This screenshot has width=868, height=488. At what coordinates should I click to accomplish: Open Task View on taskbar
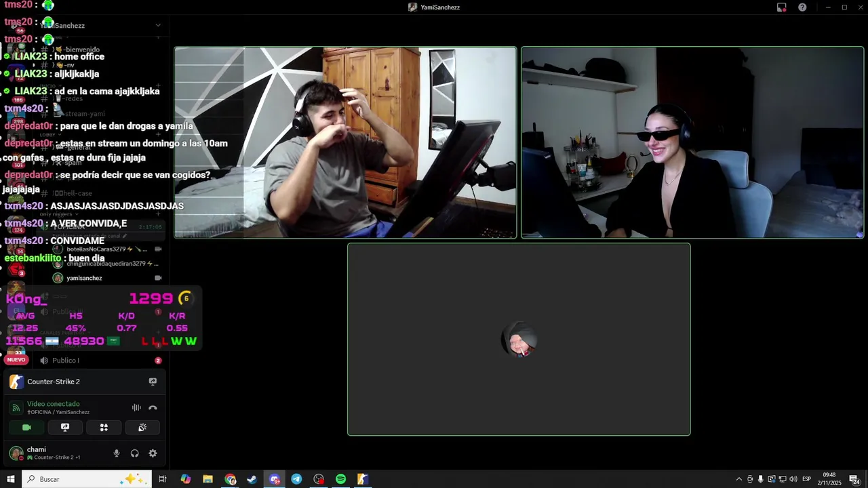(x=163, y=479)
